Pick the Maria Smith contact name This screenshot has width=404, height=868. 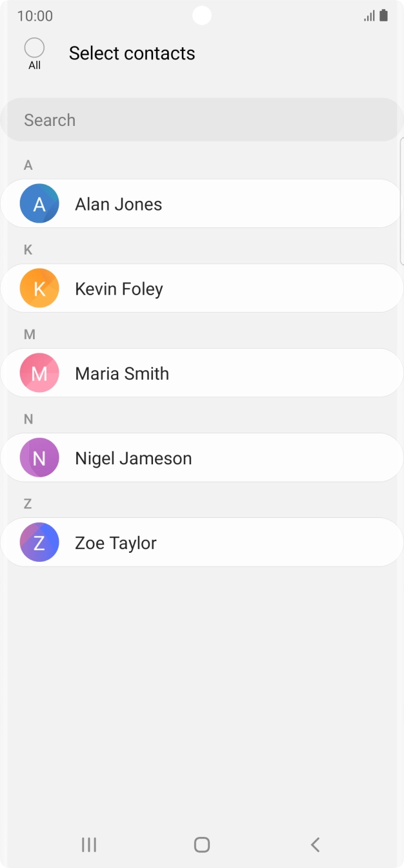click(122, 373)
